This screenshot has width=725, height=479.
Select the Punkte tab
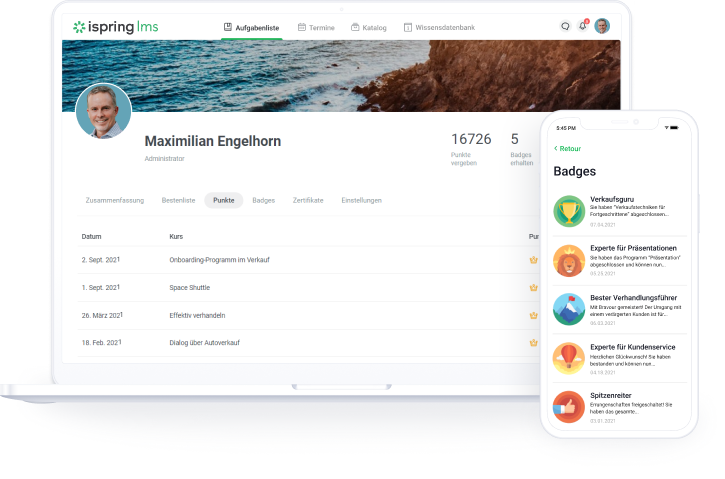(x=224, y=200)
